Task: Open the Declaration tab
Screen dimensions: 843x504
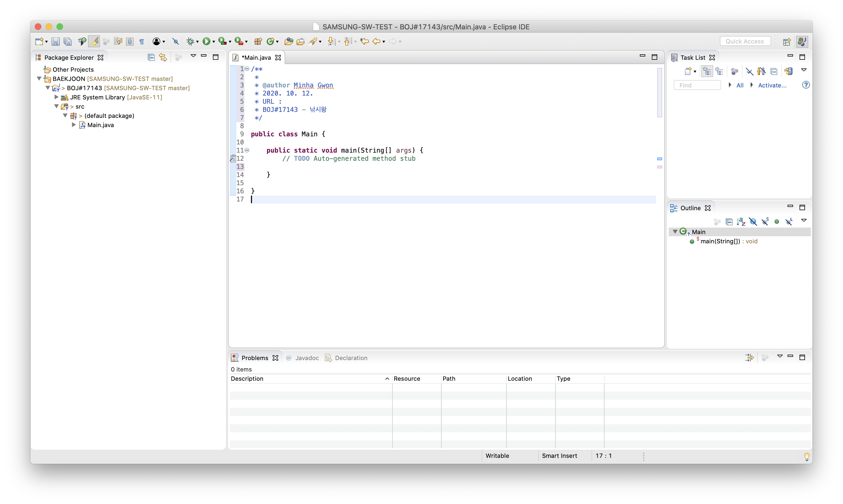Action: (x=351, y=358)
